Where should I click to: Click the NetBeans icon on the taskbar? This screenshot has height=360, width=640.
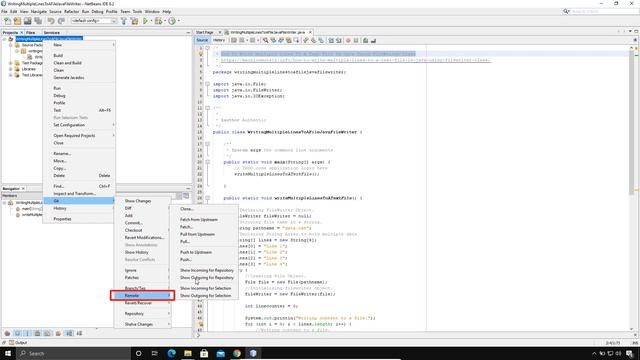(x=253, y=353)
